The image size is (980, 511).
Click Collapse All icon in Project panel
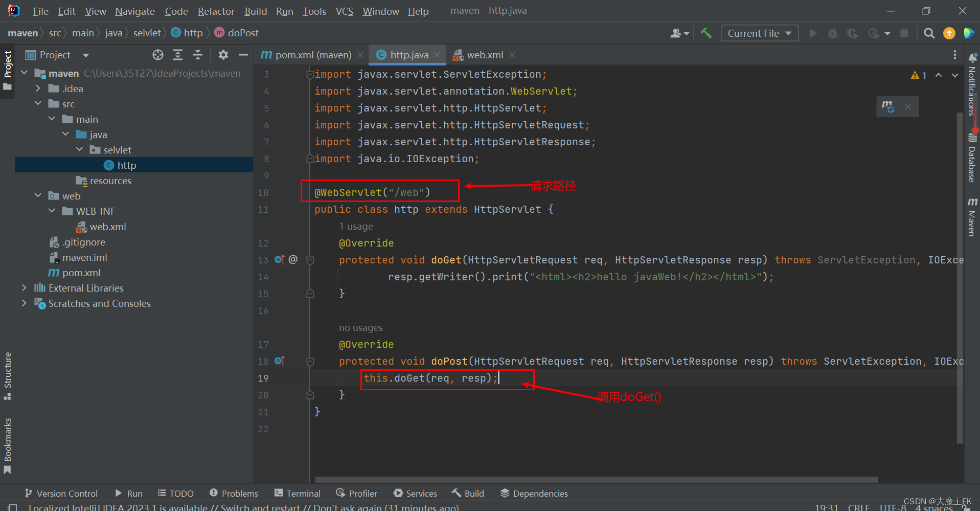[x=198, y=55]
